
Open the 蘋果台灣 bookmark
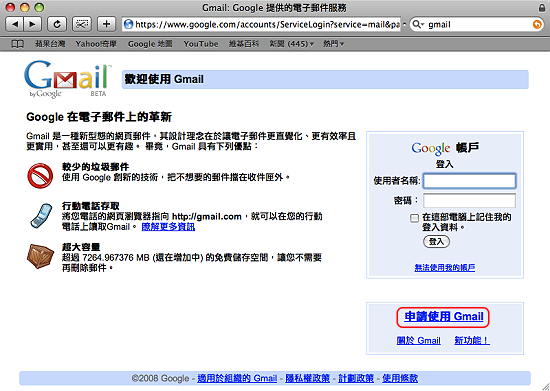pyautogui.click(x=50, y=44)
